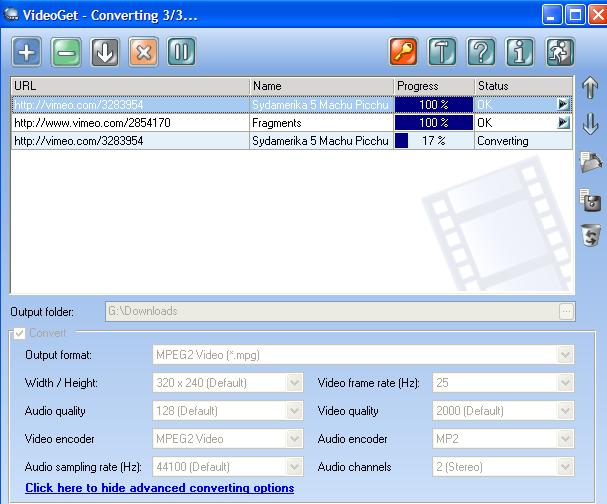
Task: Open settings with the hammer icon
Action: click(442, 52)
